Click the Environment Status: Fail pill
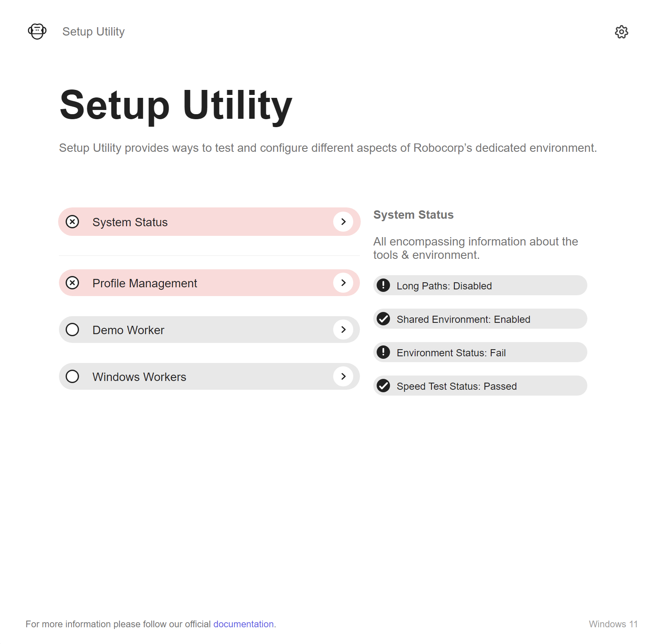Image resolution: width=663 pixels, height=644 pixels. point(480,352)
